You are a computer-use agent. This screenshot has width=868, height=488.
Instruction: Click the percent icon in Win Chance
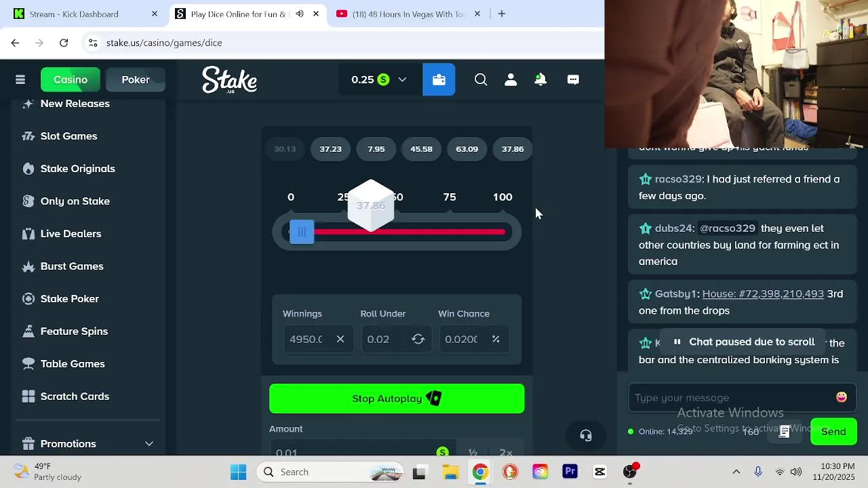click(x=496, y=339)
